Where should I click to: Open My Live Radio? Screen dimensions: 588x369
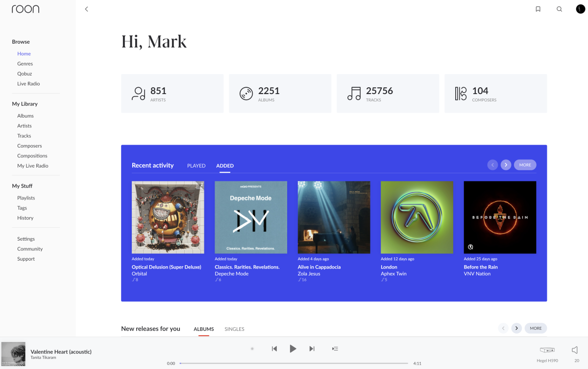click(x=33, y=166)
